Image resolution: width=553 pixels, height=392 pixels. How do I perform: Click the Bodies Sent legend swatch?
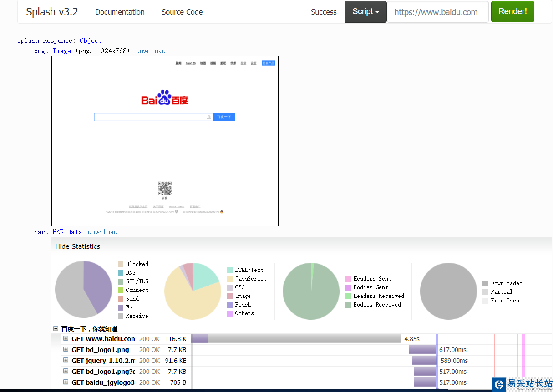point(349,287)
